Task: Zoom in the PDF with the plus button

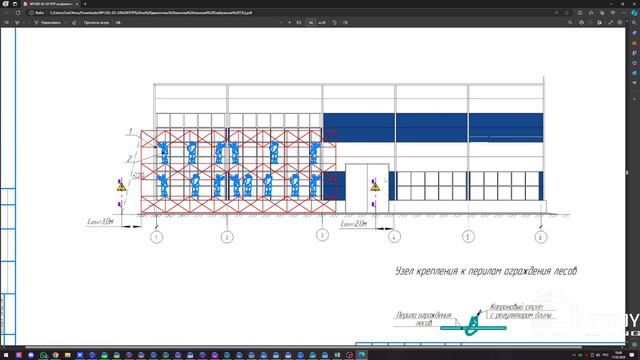Action: (x=289, y=22)
